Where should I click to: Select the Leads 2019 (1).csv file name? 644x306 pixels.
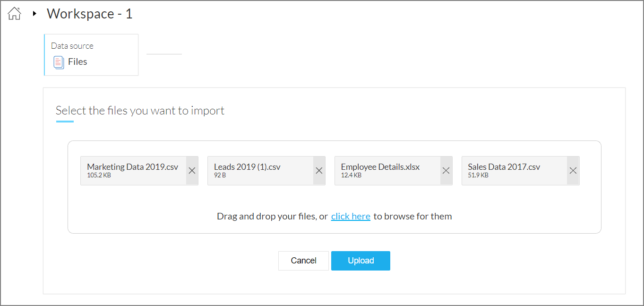pyautogui.click(x=247, y=167)
